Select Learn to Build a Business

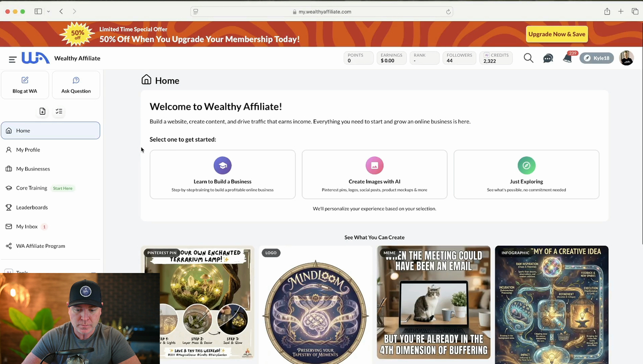click(222, 174)
